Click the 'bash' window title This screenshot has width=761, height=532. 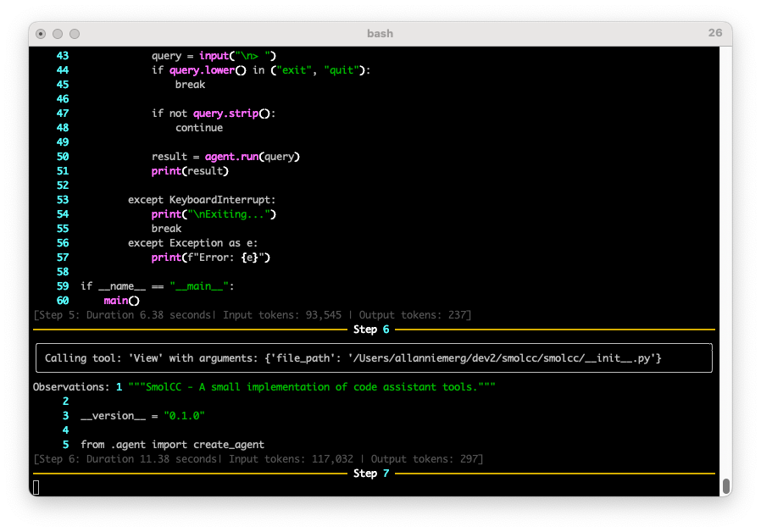(380, 34)
